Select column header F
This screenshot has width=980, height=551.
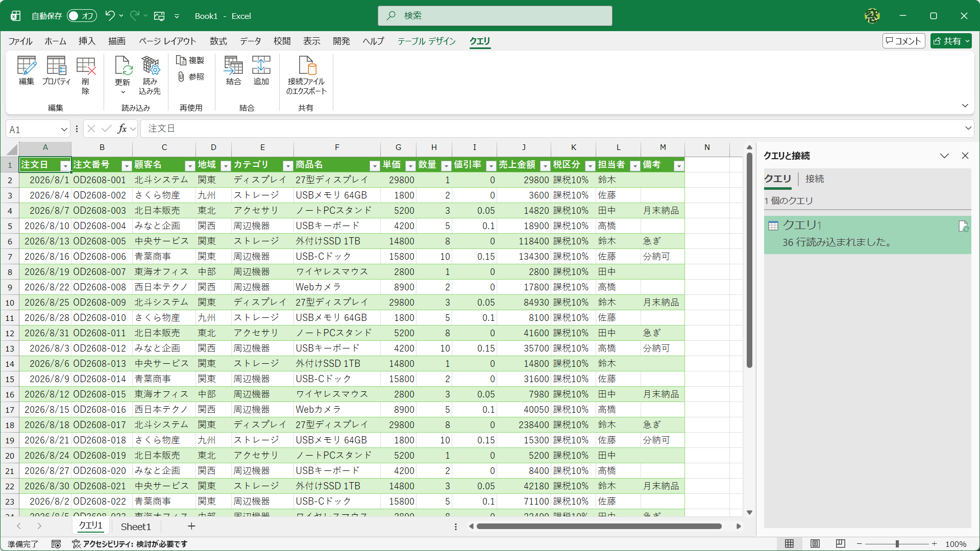point(337,147)
